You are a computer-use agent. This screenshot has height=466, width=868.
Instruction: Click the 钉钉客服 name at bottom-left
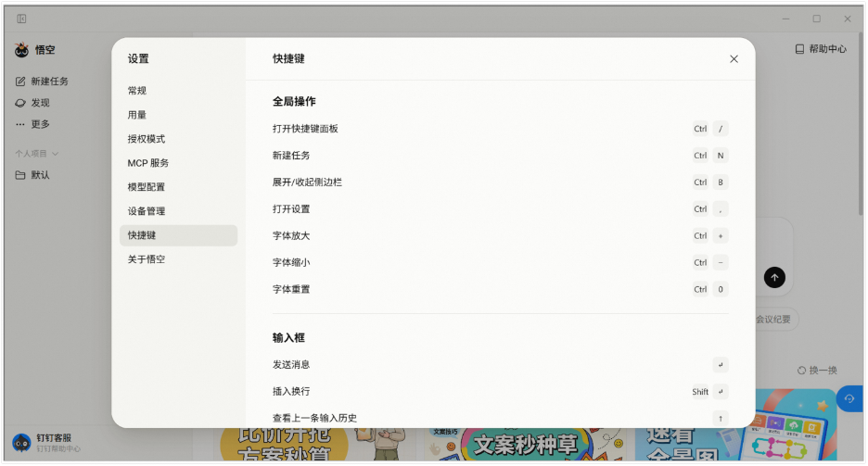tap(54, 438)
